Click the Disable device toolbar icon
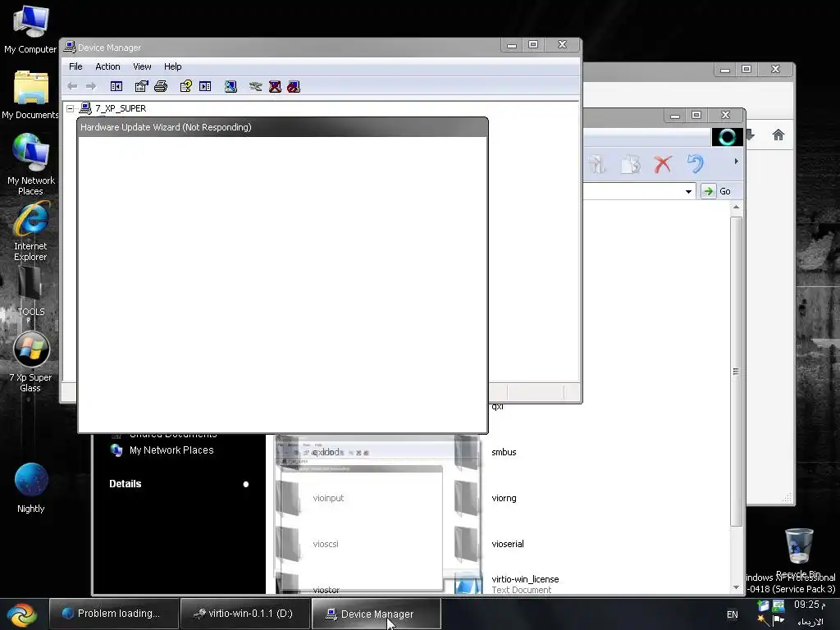This screenshot has width=840, height=630. (x=294, y=86)
